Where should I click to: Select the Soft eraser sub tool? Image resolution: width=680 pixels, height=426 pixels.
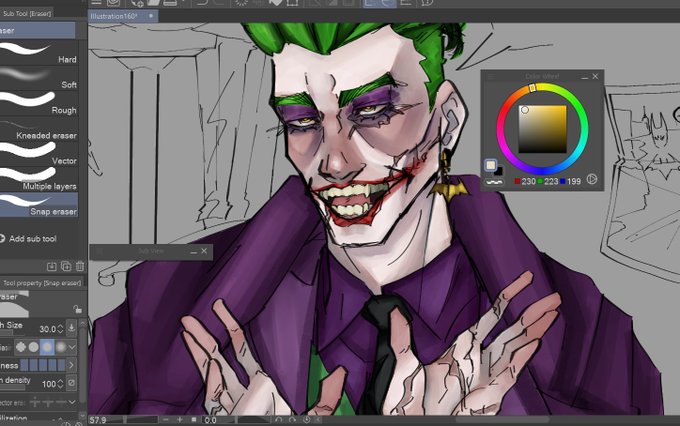click(x=39, y=78)
